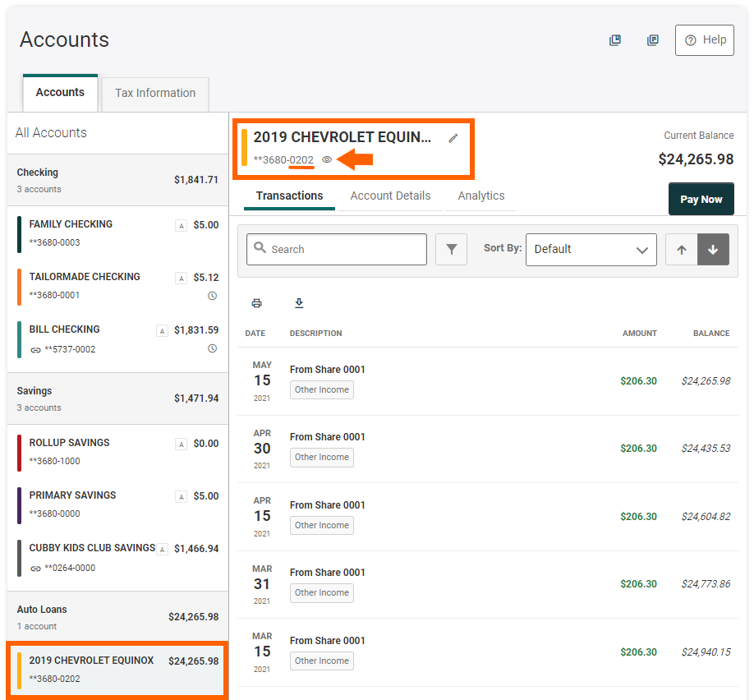754x700 pixels.
Task: Click the BALANCE column header
Action: [x=711, y=334]
